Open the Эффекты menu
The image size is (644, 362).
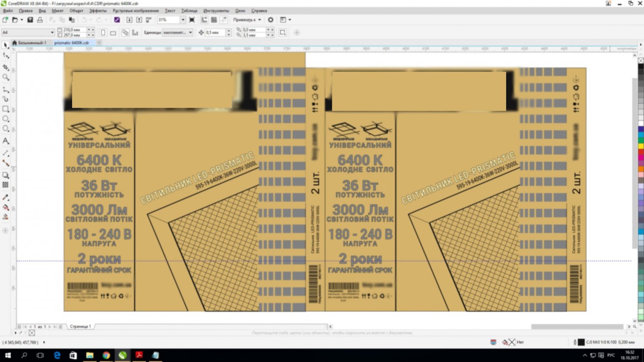98,11
